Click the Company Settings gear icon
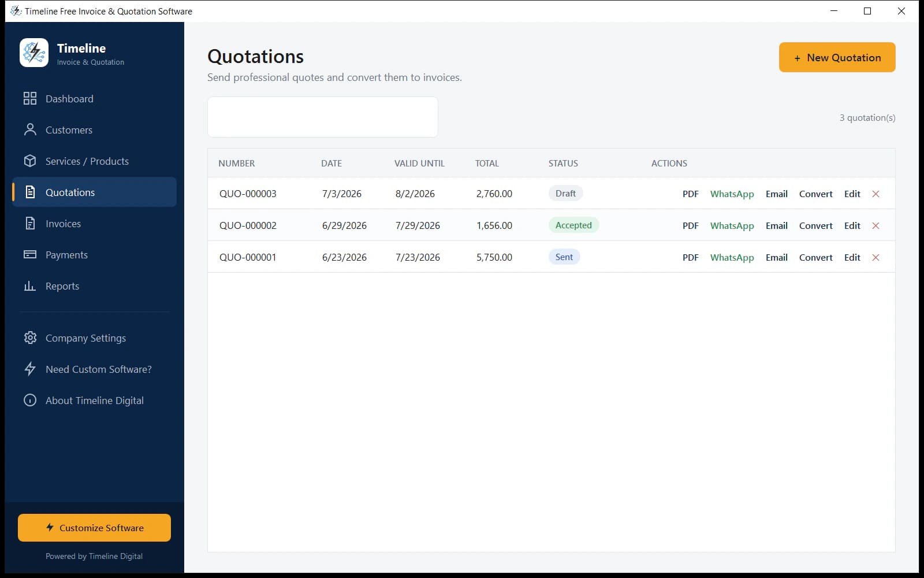Viewport: 924px width, 578px height. [x=30, y=338]
